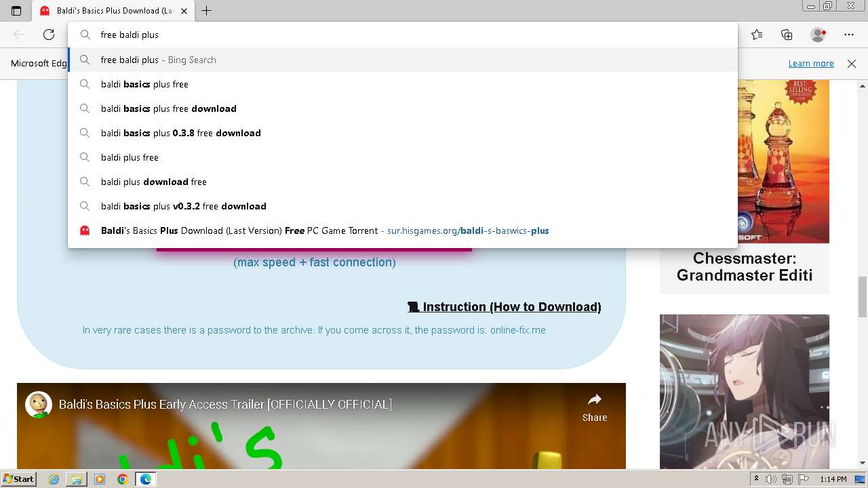Image resolution: width=868 pixels, height=488 pixels.
Task: Open sur.hisgames.org Baldi's Basics Plus suggestion
Action: tap(403, 230)
